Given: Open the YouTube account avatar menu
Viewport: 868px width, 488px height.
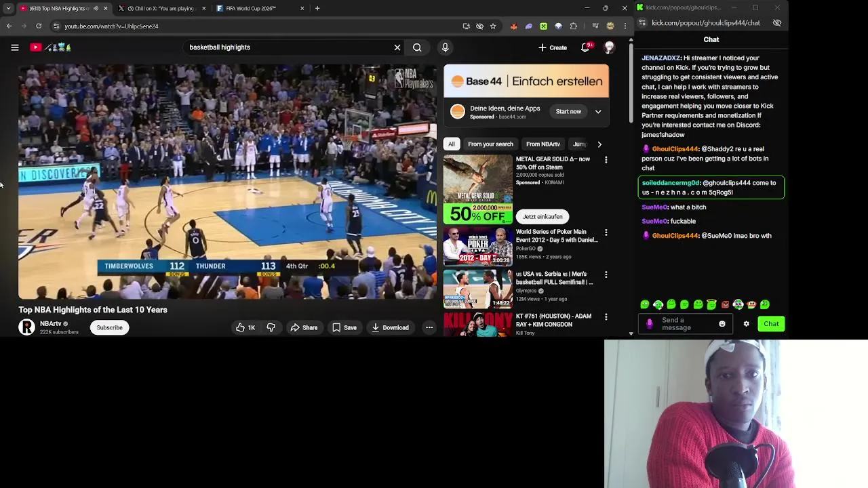Looking at the screenshot, I should (x=610, y=47).
